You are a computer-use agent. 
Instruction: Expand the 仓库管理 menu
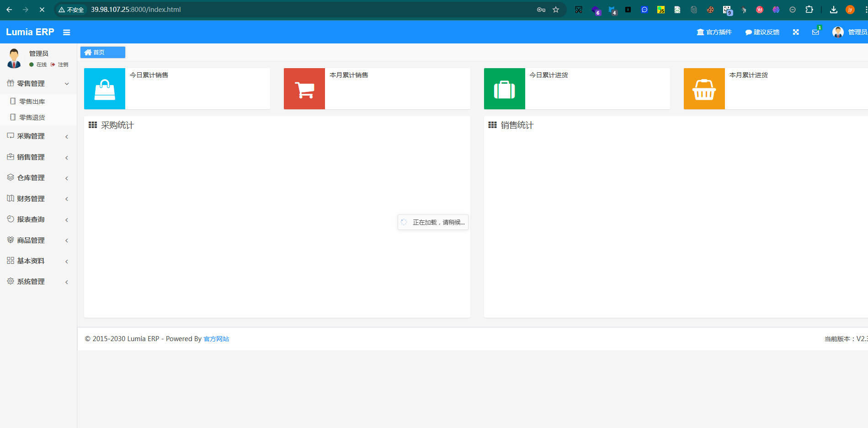point(38,178)
